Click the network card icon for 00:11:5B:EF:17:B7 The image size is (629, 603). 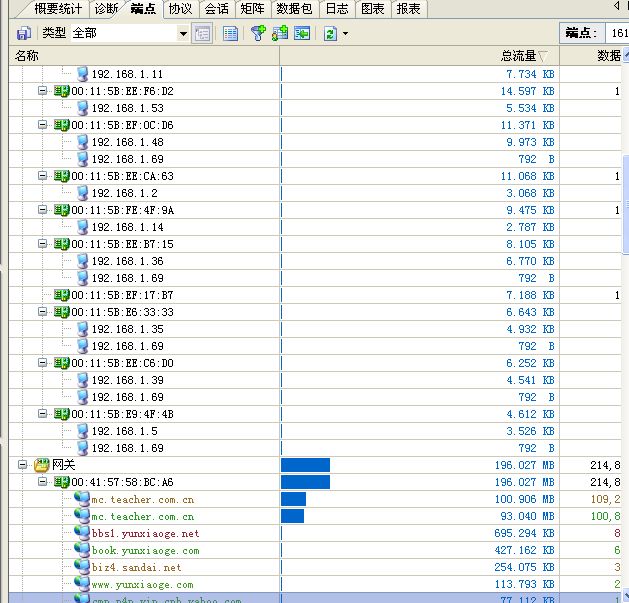click(x=61, y=295)
